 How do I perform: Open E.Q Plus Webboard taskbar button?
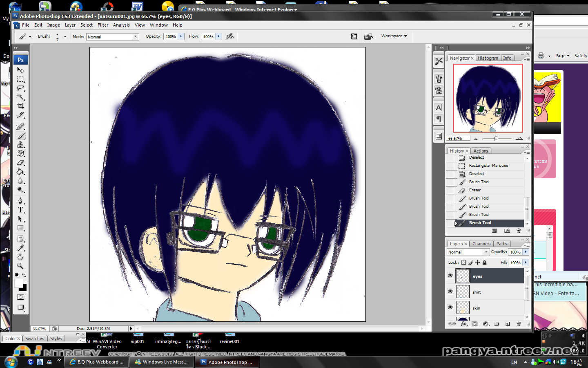tap(98, 362)
